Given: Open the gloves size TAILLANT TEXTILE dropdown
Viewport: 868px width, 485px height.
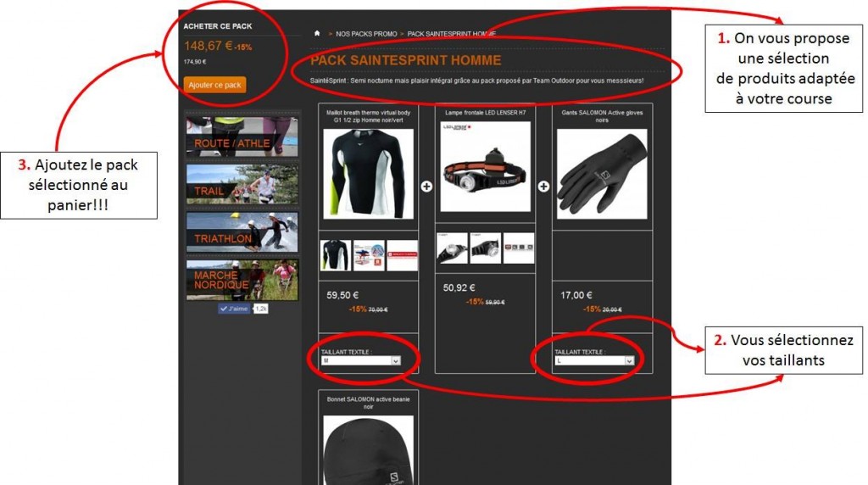Looking at the screenshot, I should click(594, 360).
